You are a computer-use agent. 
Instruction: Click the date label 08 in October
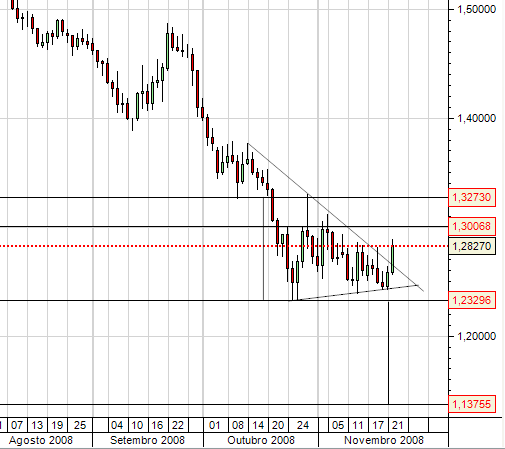coord(238,425)
